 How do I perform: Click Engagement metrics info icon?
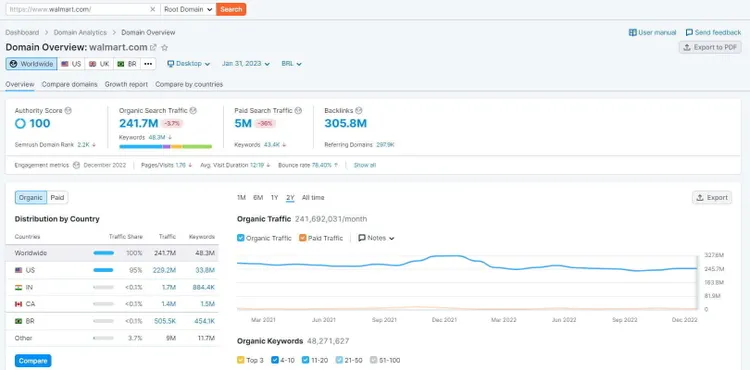(x=76, y=165)
